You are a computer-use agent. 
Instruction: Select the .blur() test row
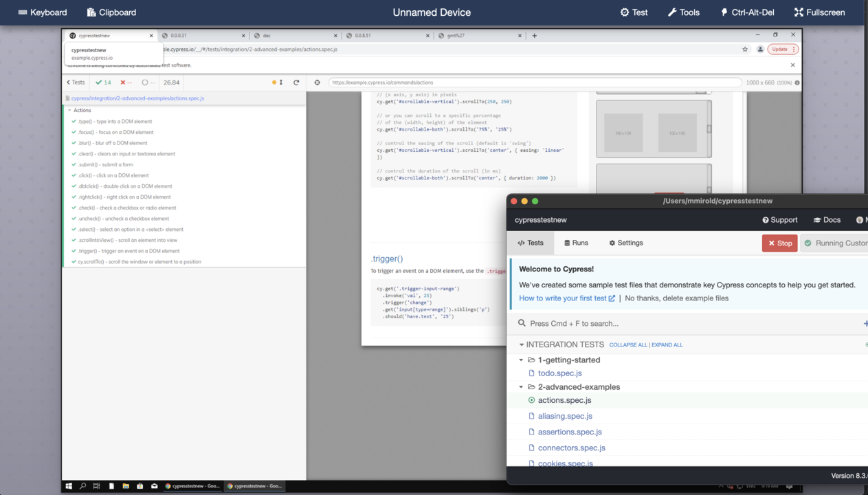(x=184, y=143)
